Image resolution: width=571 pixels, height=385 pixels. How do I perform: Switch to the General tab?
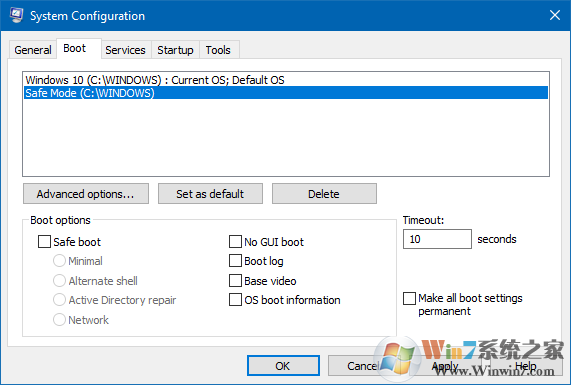[33, 50]
